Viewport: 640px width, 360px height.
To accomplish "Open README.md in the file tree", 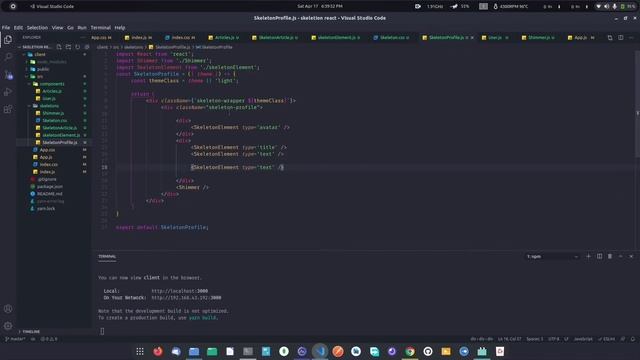I will tap(50, 194).
